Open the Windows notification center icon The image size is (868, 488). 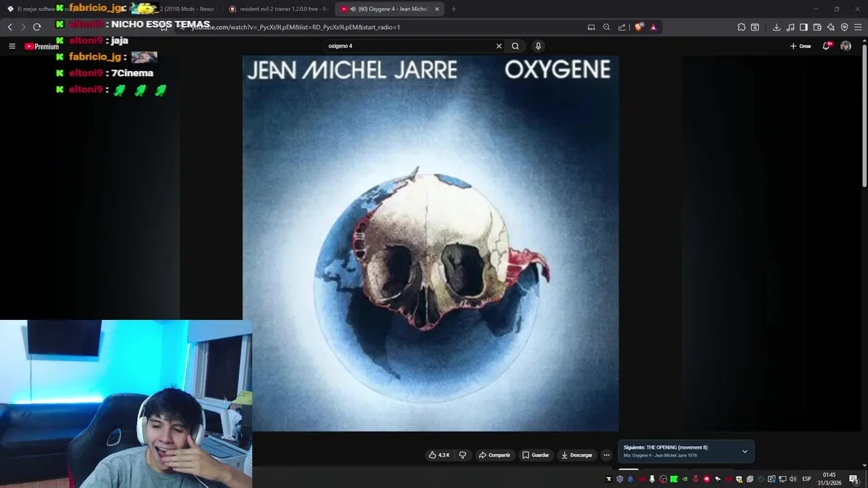(854, 479)
